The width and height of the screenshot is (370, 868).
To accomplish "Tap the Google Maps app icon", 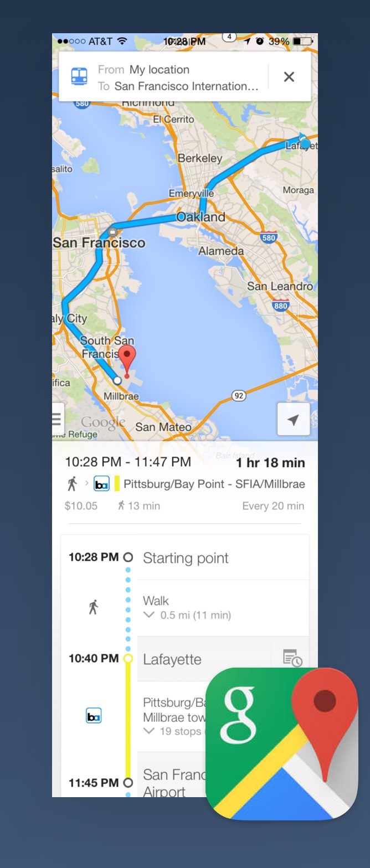I will click(x=281, y=743).
